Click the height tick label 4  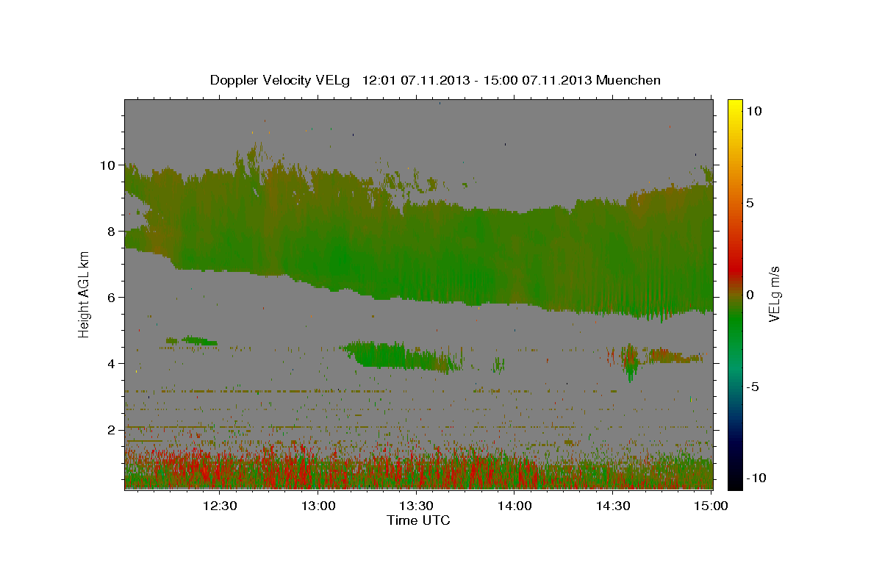point(112,364)
